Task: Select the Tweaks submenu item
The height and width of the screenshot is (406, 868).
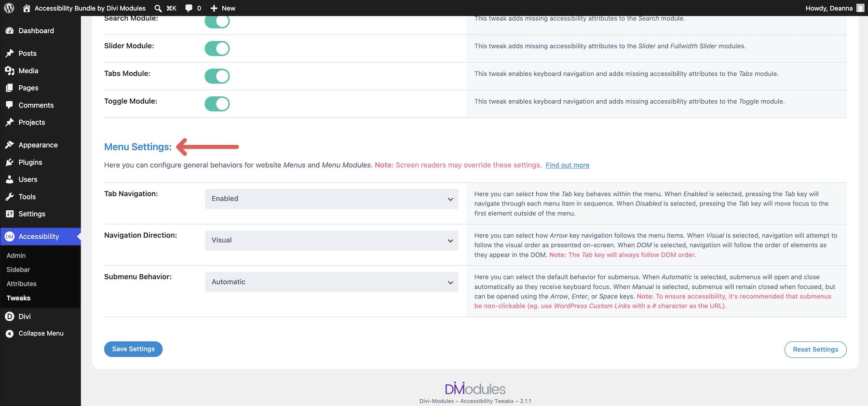Action: point(18,298)
